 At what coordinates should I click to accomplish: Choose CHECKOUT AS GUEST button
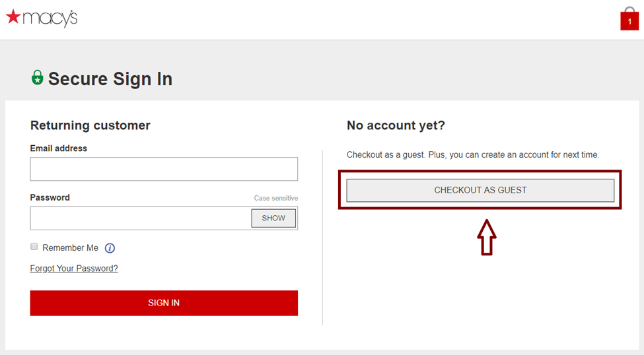[x=480, y=190]
